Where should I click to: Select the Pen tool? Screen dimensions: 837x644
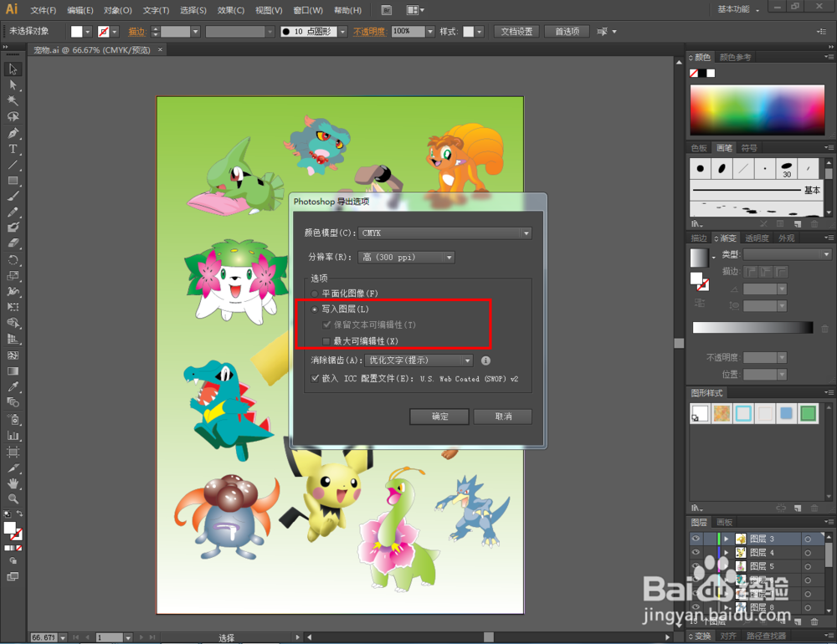pyautogui.click(x=13, y=133)
